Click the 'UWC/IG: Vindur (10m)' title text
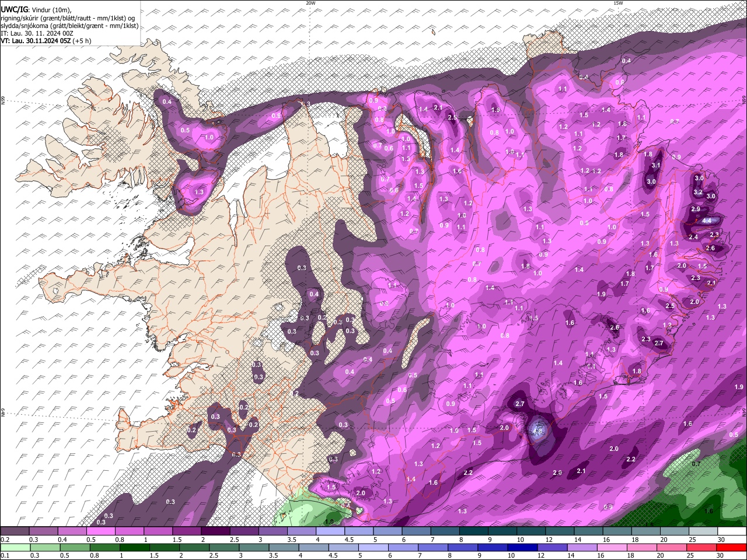Image resolution: width=747 pixels, height=560 pixels. pos(36,10)
